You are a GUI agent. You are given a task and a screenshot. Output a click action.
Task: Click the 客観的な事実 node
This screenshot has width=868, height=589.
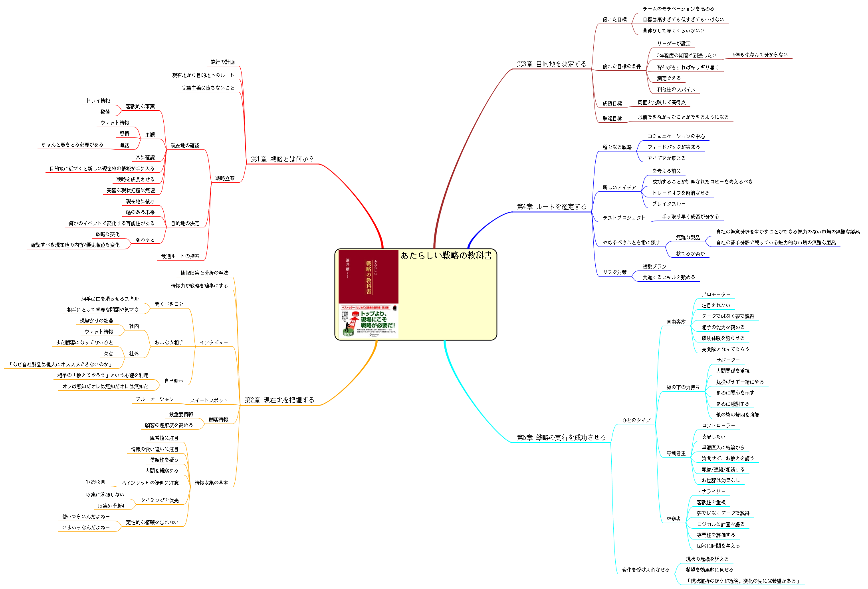[x=140, y=106]
